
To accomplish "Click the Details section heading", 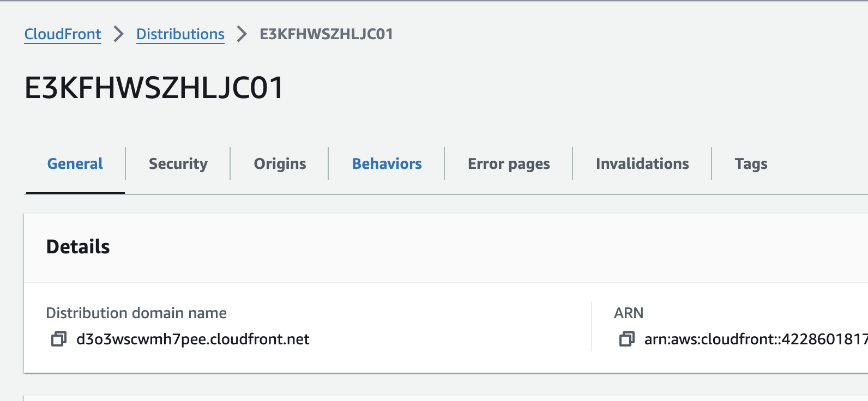I will 78,247.
